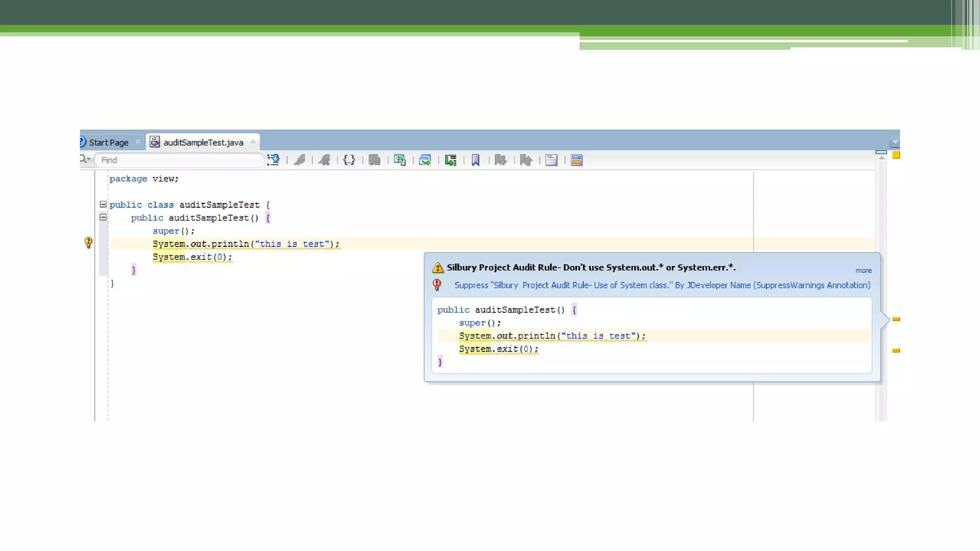Image resolution: width=980 pixels, height=551 pixels.
Task: Click the orange layout icon at toolbar end
Action: click(x=577, y=160)
